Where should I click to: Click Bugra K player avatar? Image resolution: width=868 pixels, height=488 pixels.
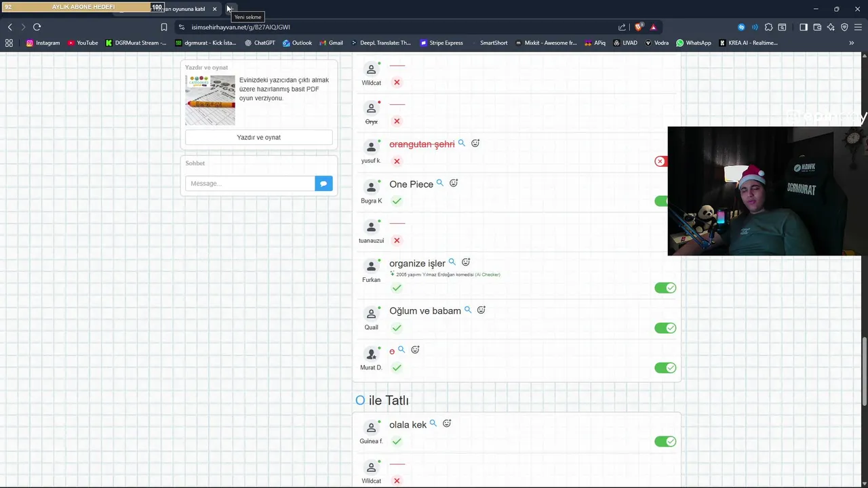coord(371,187)
